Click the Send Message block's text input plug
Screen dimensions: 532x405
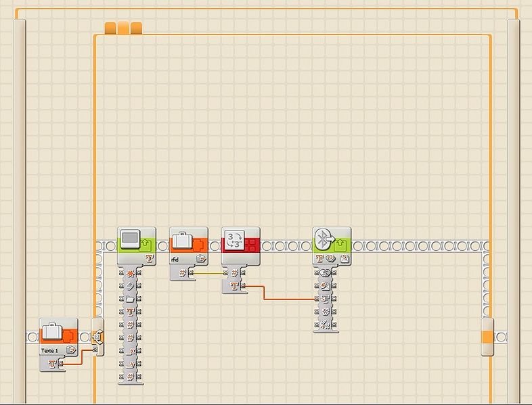click(x=316, y=298)
